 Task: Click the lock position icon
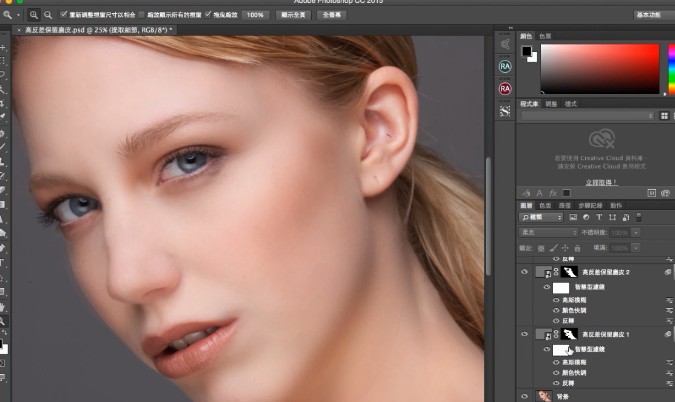565,248
